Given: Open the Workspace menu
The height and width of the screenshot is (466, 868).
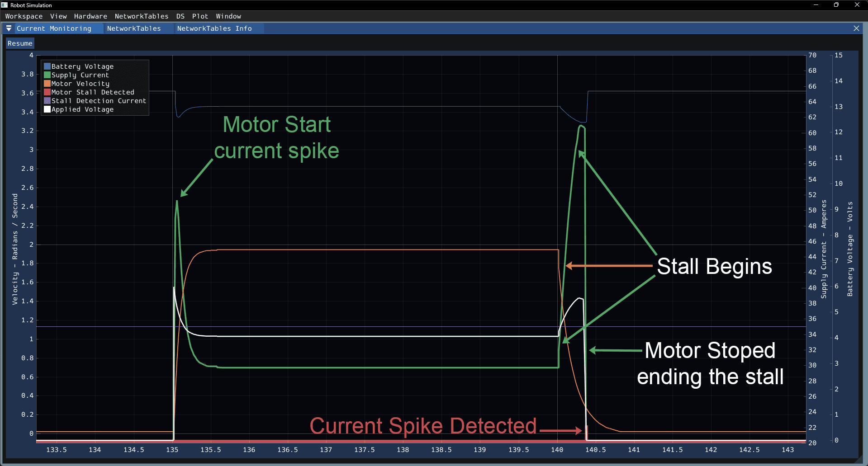Looking at the screenshot, I should point(24,16).
